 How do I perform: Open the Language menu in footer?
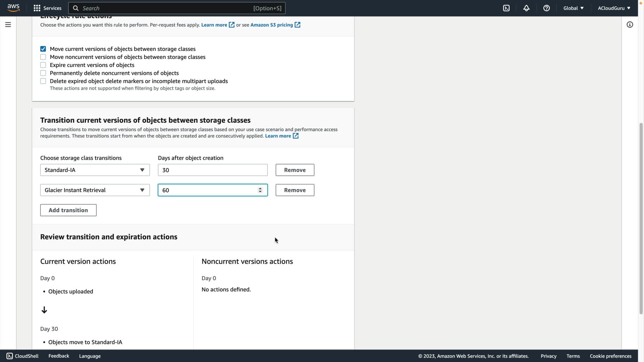[x=90, y=356]
